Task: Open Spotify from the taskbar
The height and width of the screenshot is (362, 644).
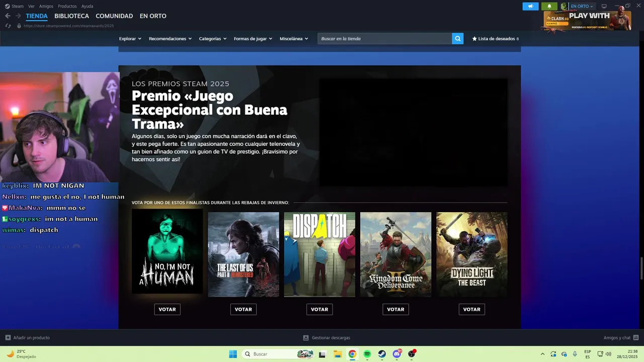Action: 367,354
